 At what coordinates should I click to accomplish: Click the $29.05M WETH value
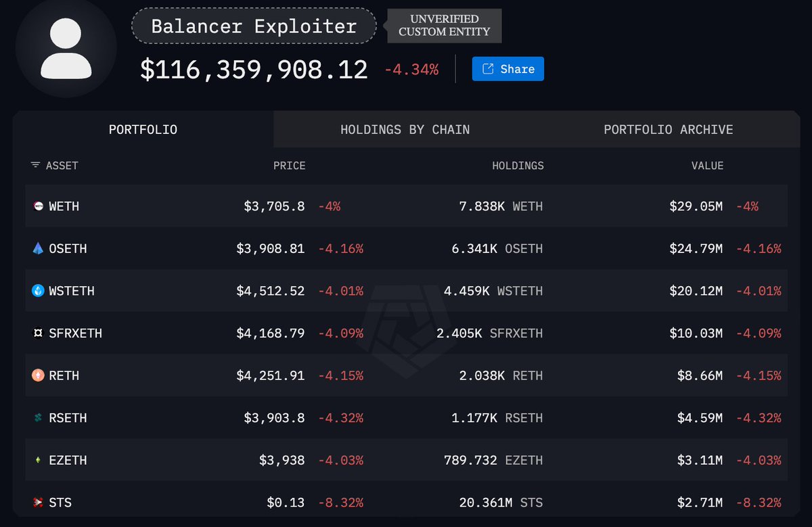click(x=696, y=206)
